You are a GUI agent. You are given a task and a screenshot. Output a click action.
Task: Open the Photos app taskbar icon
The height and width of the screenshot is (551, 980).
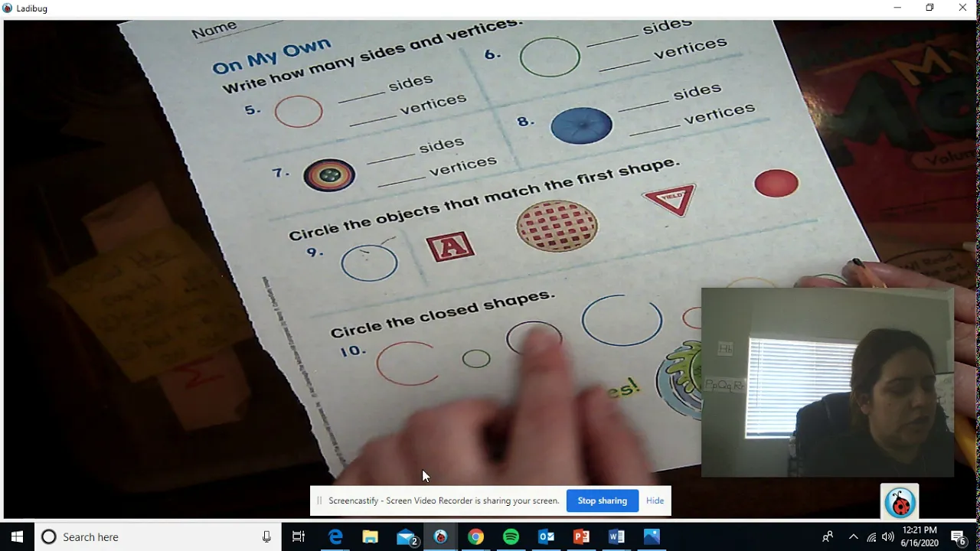click(x=652, y=536)
